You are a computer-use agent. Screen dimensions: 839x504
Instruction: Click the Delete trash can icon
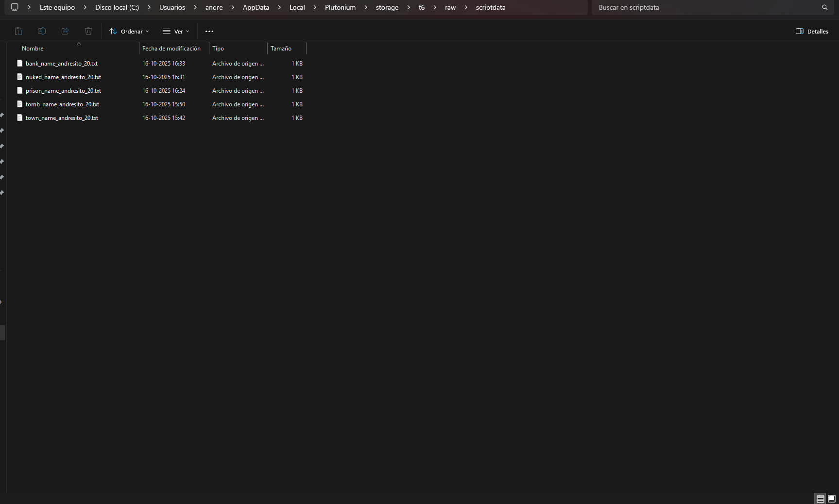(88, 31)
